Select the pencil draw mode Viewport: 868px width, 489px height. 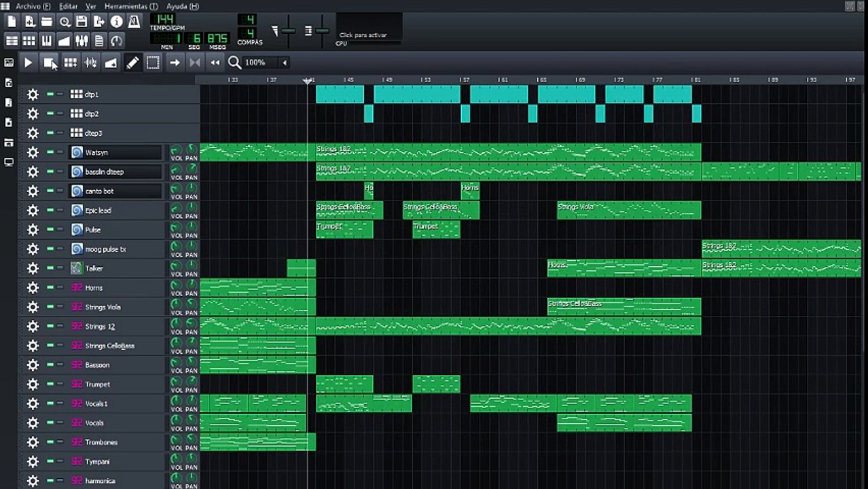click(133, 62)
